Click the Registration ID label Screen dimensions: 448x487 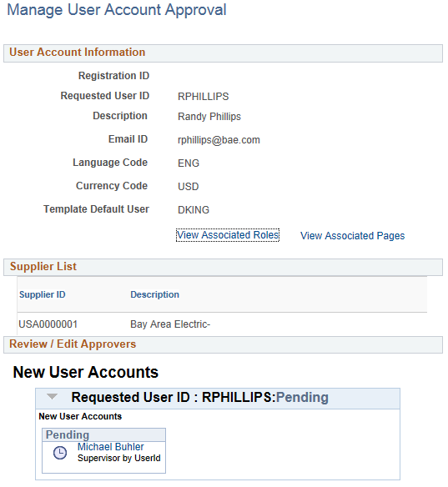click(113, 76)
